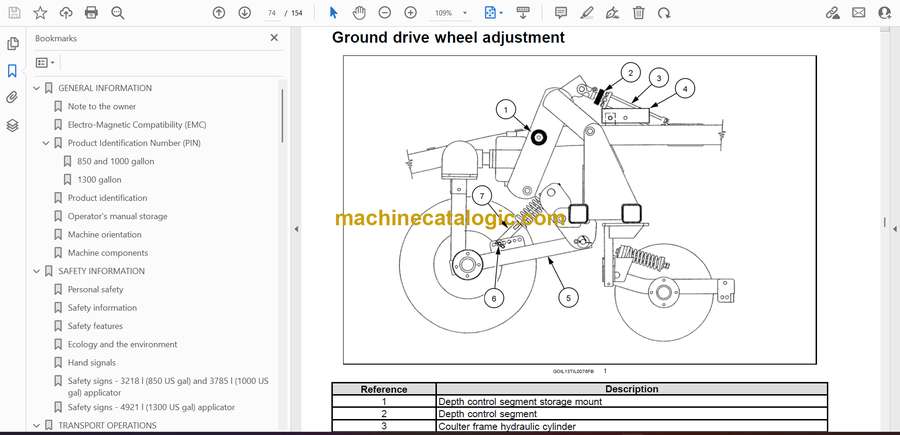900x435 pixels.
Task: Add the document to starred files
Action: [40, 13]
